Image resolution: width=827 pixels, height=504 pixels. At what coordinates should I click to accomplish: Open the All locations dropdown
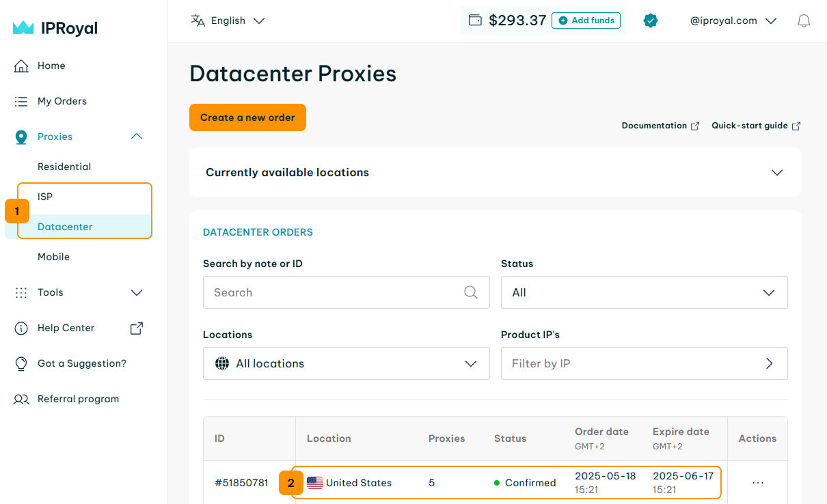(347, 363)
